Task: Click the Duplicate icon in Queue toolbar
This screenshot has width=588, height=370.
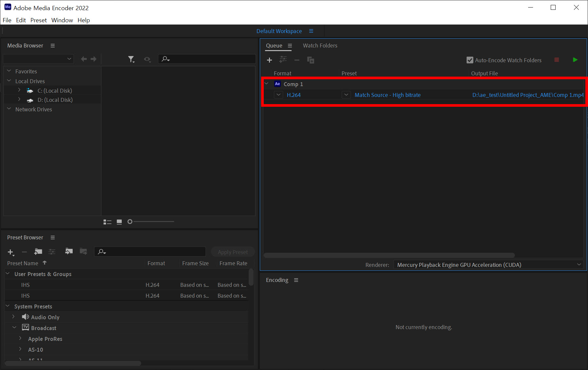Action: click(311, 60)
